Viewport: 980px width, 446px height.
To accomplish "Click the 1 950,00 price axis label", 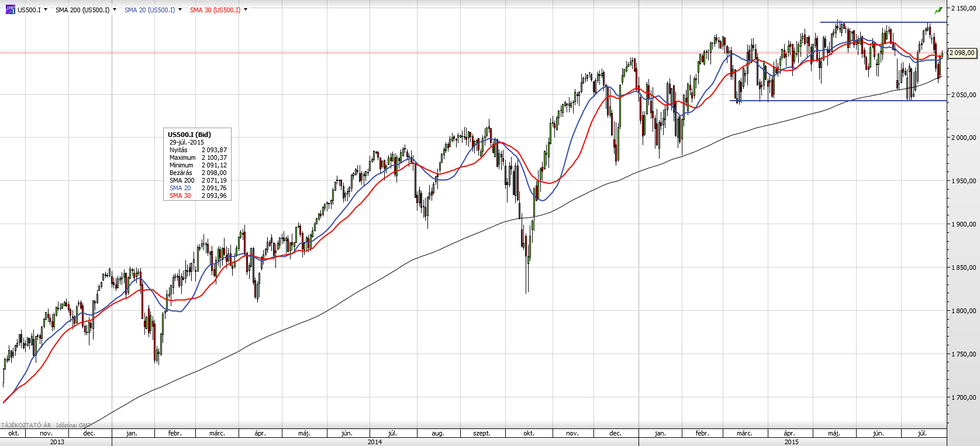I will pyautogui.click(x=964, y=181).
